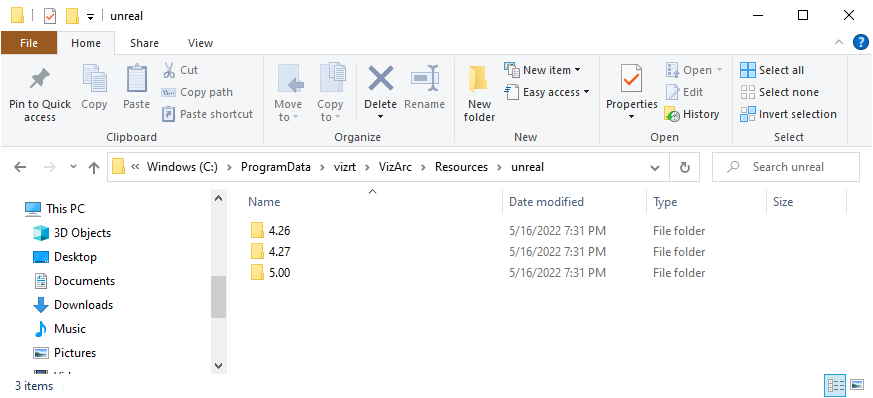The width and height of the screenshot is (873, 398).
Task: Expand the Delete dropdown arrow
Action: (381, 117)
